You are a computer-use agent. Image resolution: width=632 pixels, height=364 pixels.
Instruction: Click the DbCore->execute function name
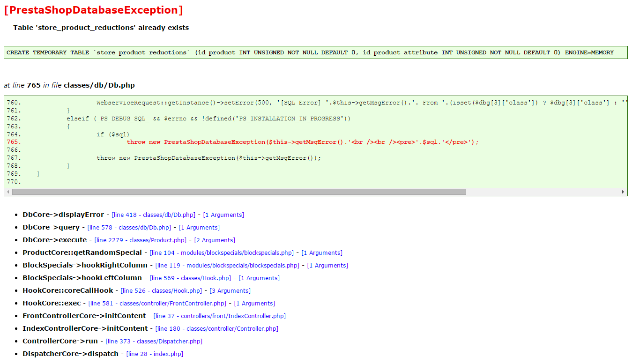point(55,240)
